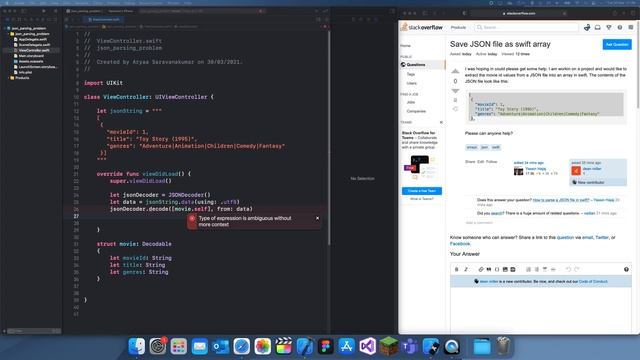Launch Minecraft from the Dock
This screenshot has height=360, width=640.
pyautogui.click(x=389, y=347)
